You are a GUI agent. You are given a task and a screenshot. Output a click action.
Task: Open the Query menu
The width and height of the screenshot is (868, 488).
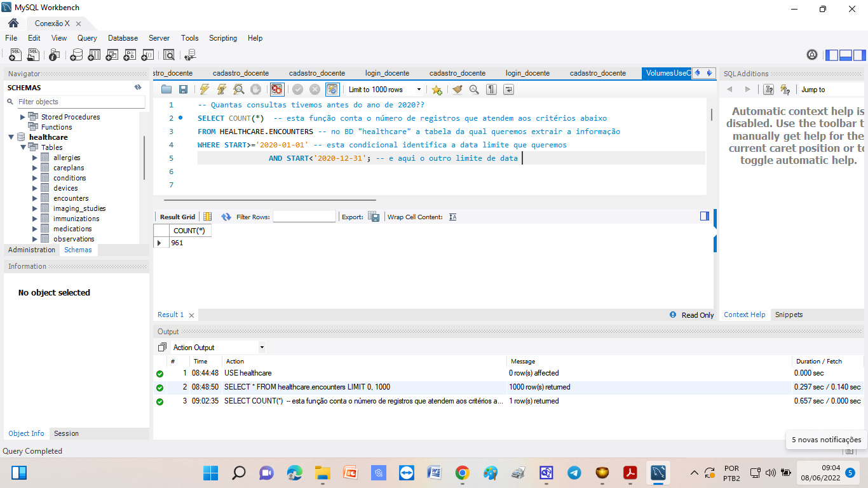87,38
